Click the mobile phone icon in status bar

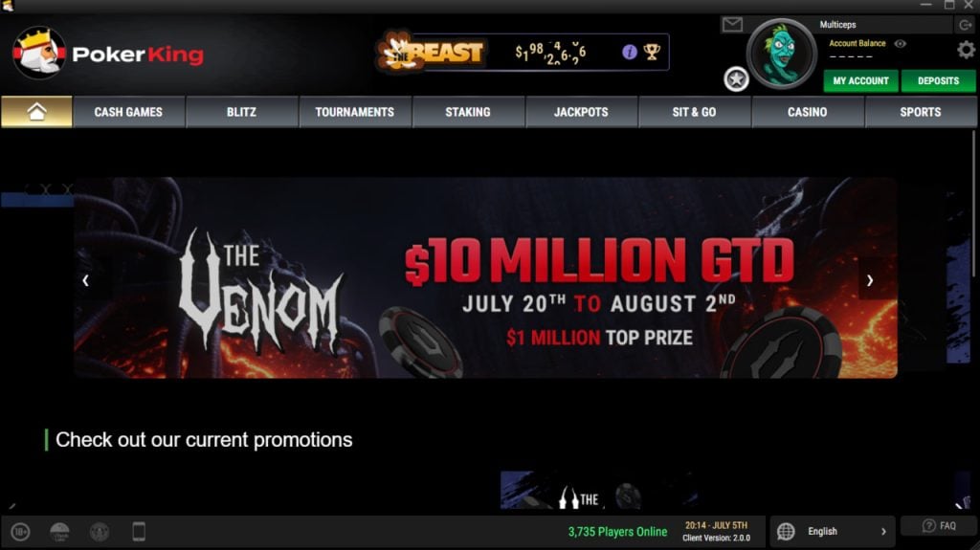(139, 531)
